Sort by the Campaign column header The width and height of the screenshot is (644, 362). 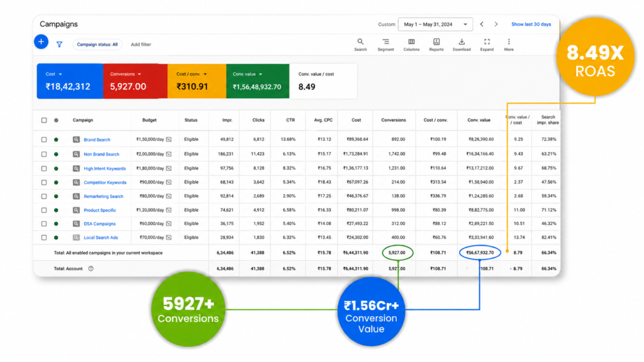(x=83, y=120)
